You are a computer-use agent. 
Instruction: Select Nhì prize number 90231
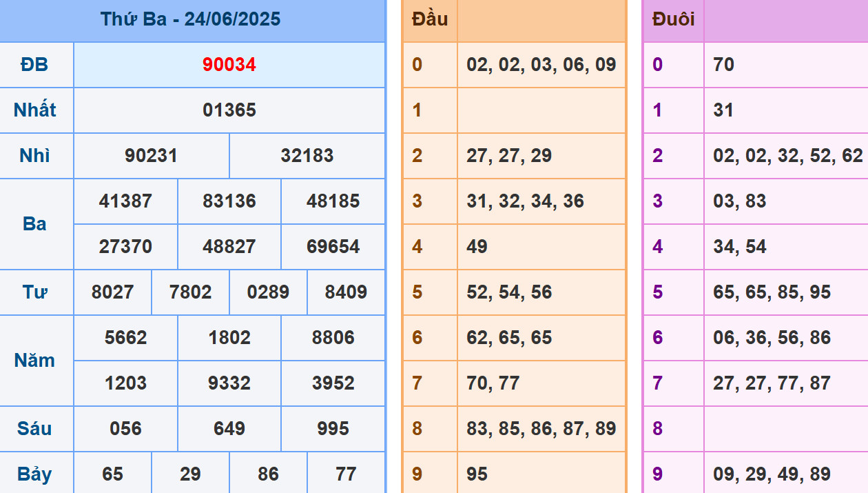pyautogui.click(x=151, y=156)
